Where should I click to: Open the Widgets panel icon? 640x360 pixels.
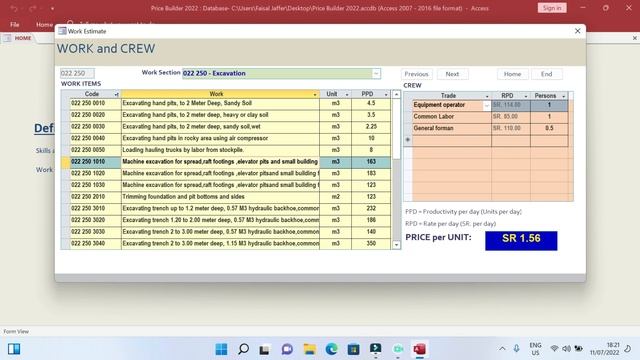click(14, 349)
